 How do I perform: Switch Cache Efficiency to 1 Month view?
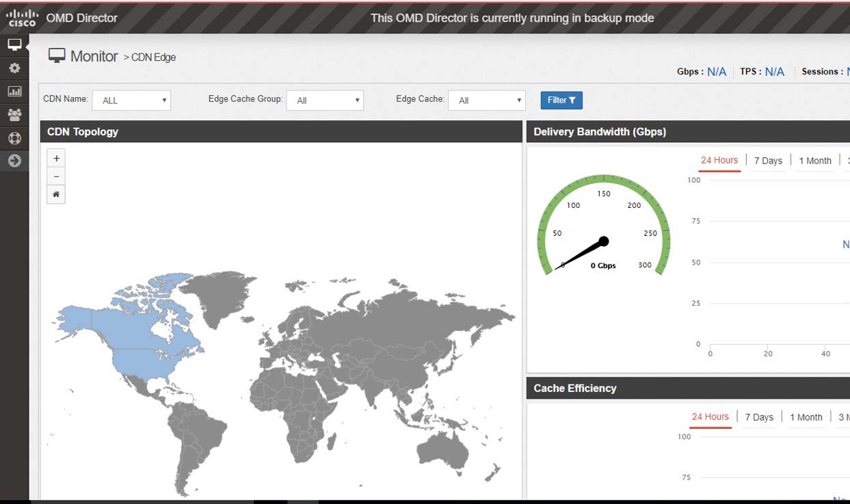click(806, 417)
